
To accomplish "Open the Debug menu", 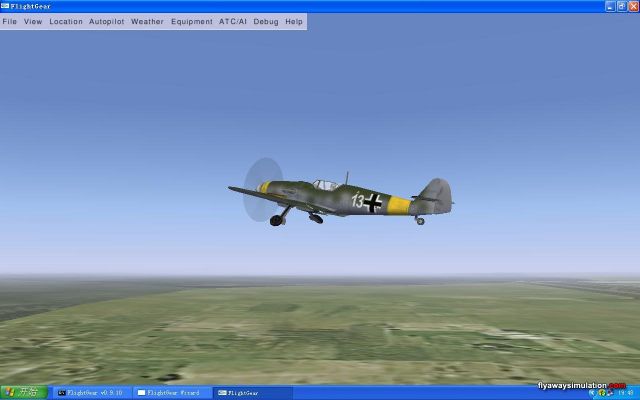I will click(x=266, y=22).
